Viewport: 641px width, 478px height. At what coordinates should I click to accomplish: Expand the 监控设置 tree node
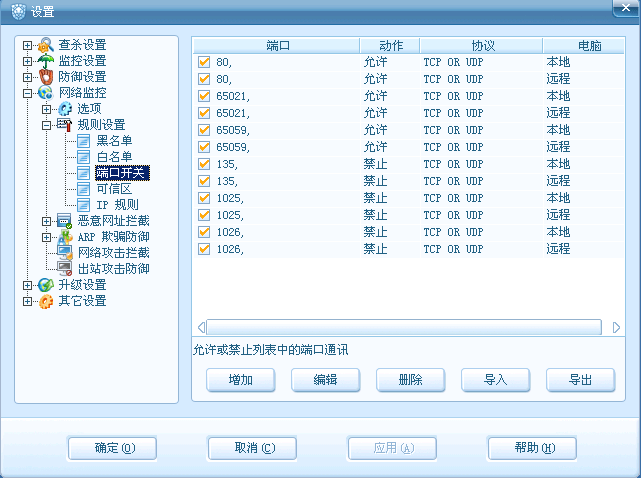coord(27,61)
